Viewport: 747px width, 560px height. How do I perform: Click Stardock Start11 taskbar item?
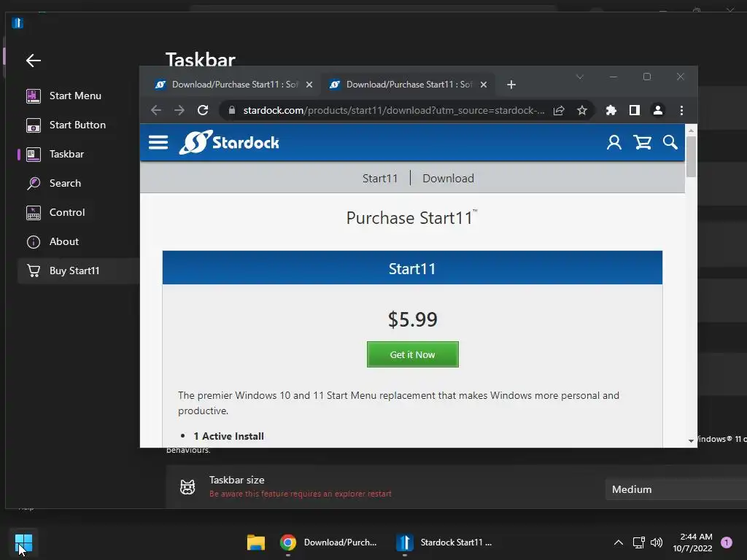(444, 542)
